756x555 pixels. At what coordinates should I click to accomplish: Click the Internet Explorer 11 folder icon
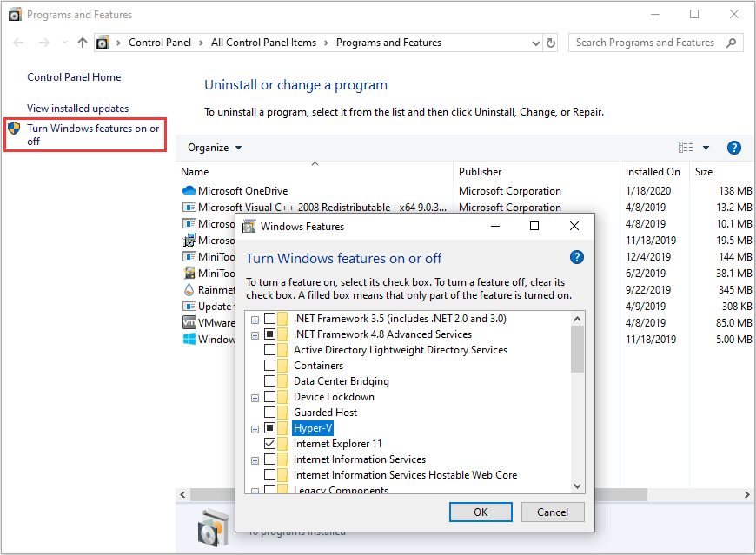click(x=283, y=444)
